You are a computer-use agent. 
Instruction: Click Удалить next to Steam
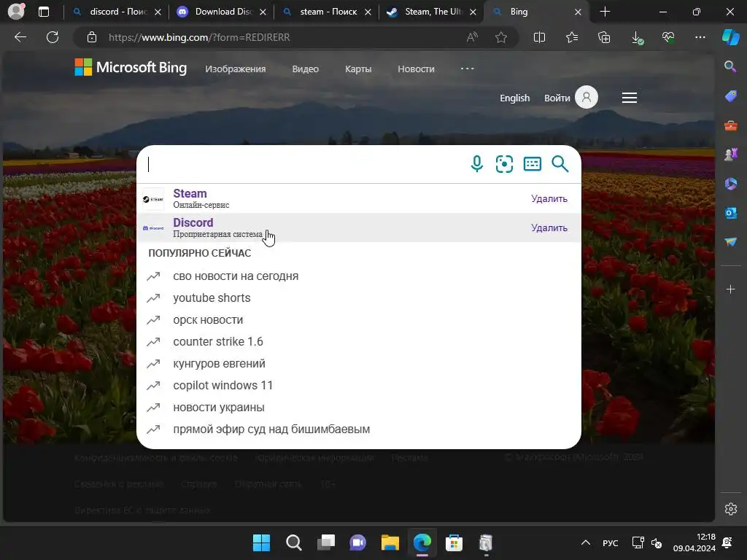coord(549,198)
